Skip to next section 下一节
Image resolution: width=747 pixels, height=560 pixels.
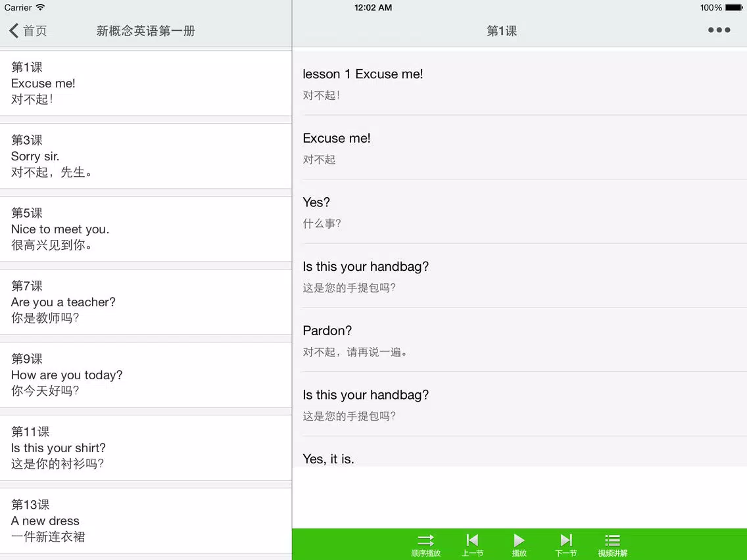coord(566,546)
